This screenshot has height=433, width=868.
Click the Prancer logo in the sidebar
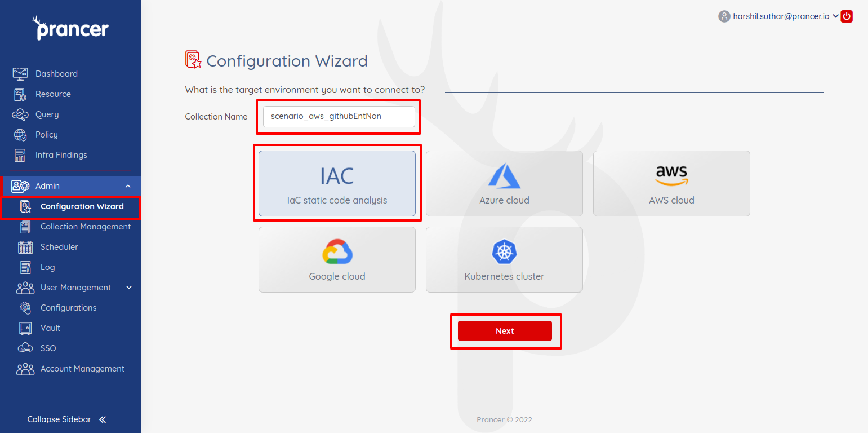(x=70, y=28)
